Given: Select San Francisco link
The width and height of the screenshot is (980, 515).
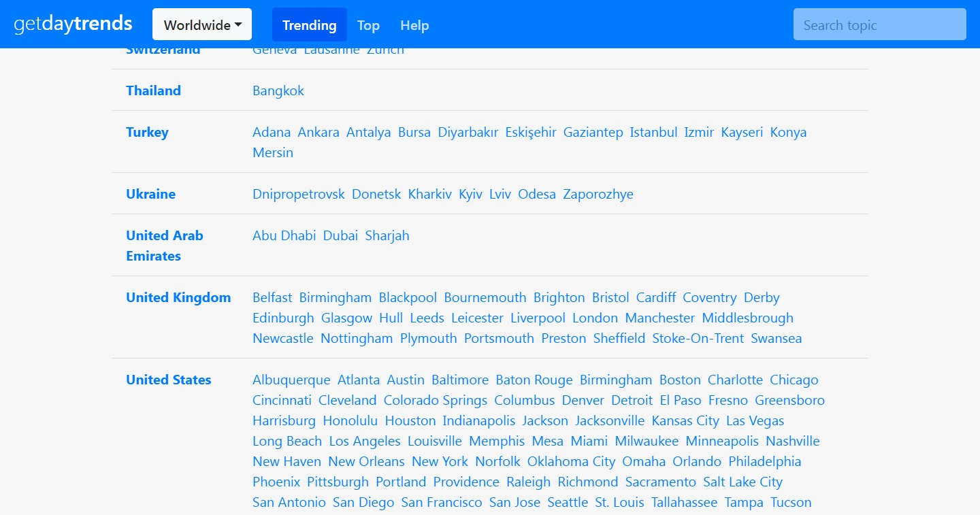Looking at the screenshot, I should tap(442, 502).
